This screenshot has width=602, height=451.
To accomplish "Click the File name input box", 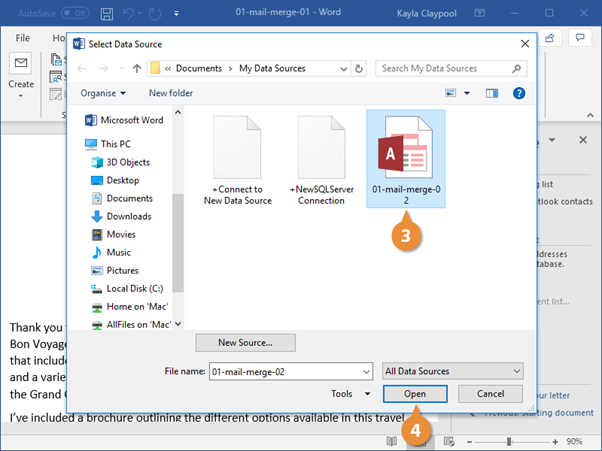I will click(286, 372).
